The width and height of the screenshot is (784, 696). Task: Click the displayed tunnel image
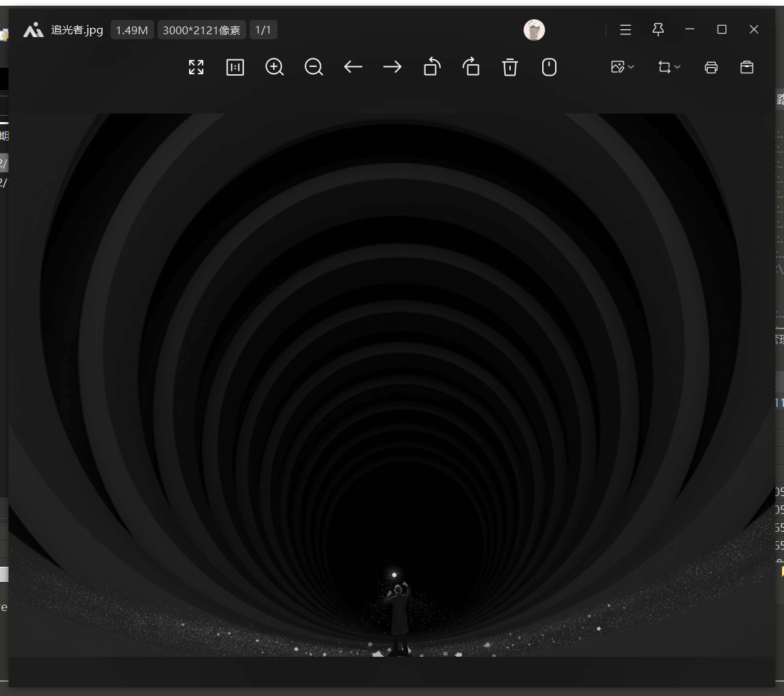tap(392, 385)
